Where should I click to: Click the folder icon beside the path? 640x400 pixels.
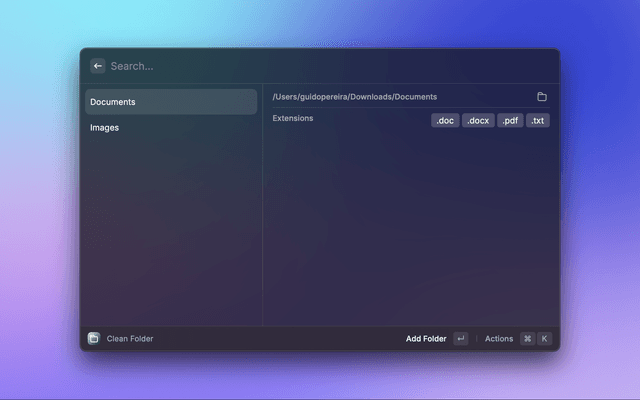(542, 97)
